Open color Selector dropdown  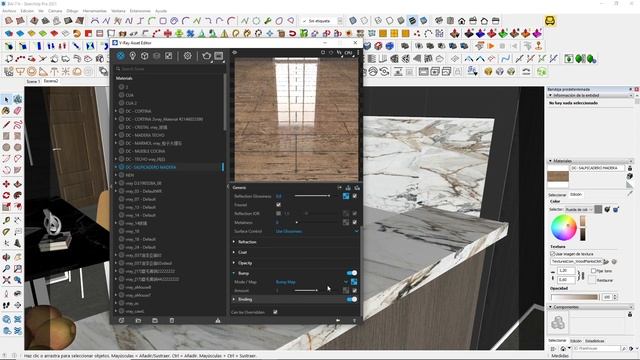tap(578, 209)
